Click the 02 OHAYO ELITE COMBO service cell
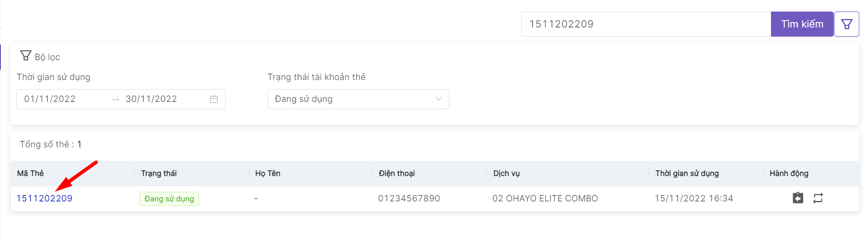 point(545,198)
